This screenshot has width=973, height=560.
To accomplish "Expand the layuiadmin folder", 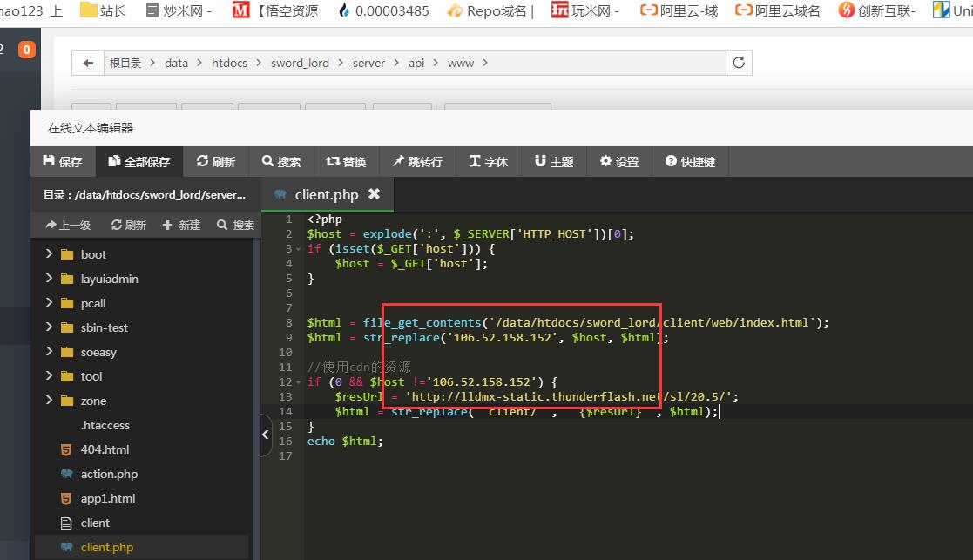I will [x=50, y=279].
